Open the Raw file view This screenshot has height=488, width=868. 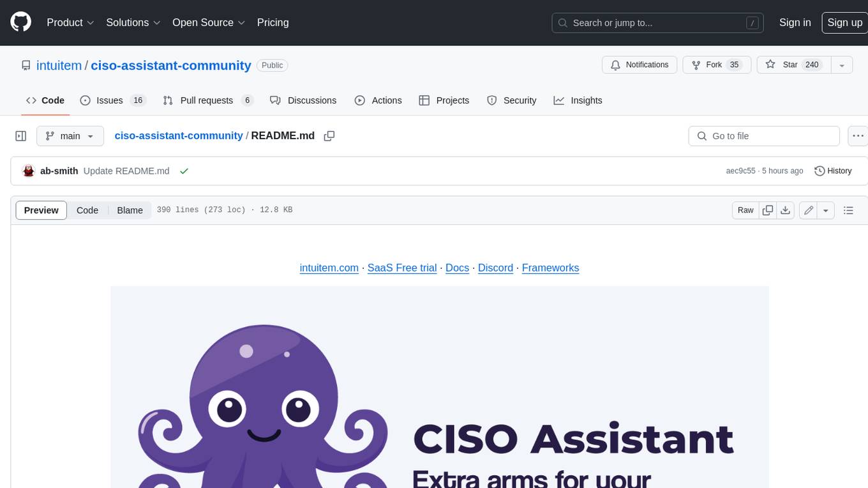pyautogui.click(x=745, y=210)
